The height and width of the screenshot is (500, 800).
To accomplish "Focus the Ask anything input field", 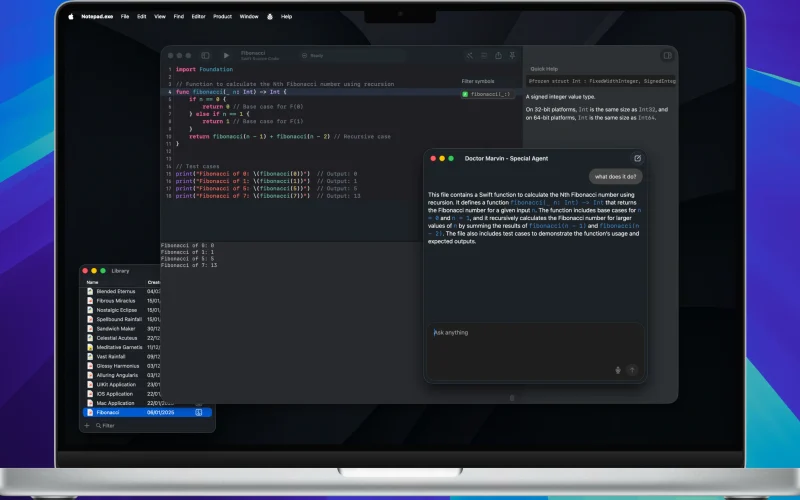I will coord(535,351).
